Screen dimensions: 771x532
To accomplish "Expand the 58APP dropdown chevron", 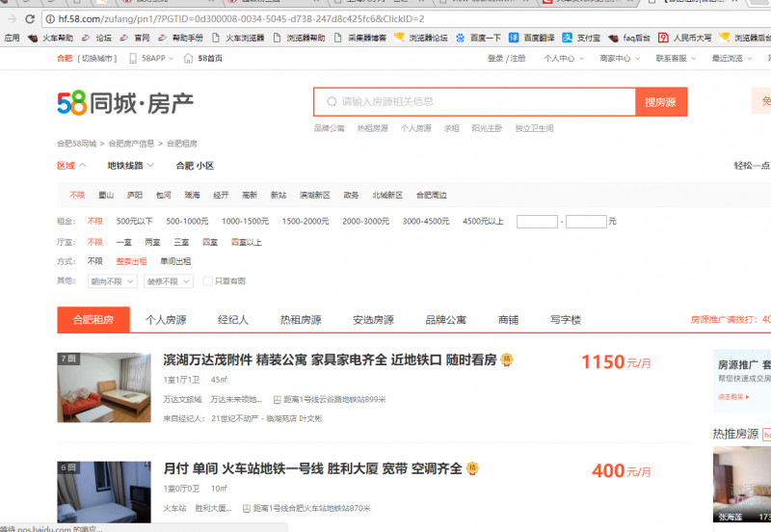I will 172,59.
